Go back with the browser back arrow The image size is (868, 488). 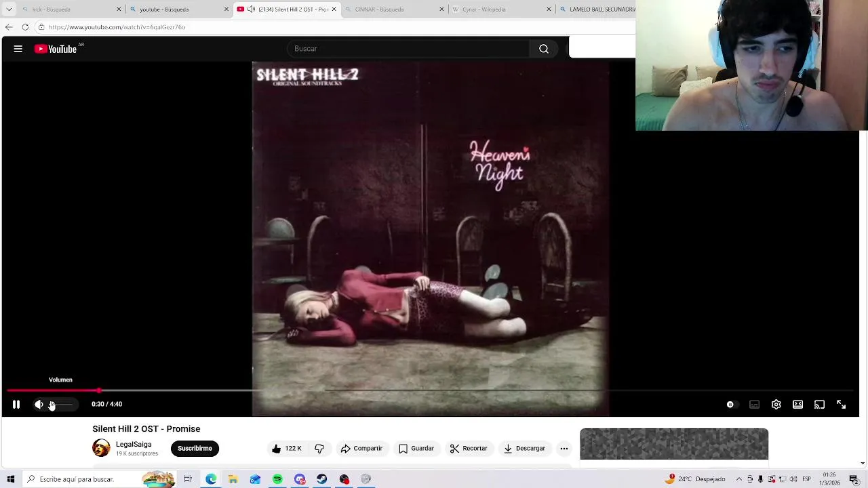click(9, 27)
